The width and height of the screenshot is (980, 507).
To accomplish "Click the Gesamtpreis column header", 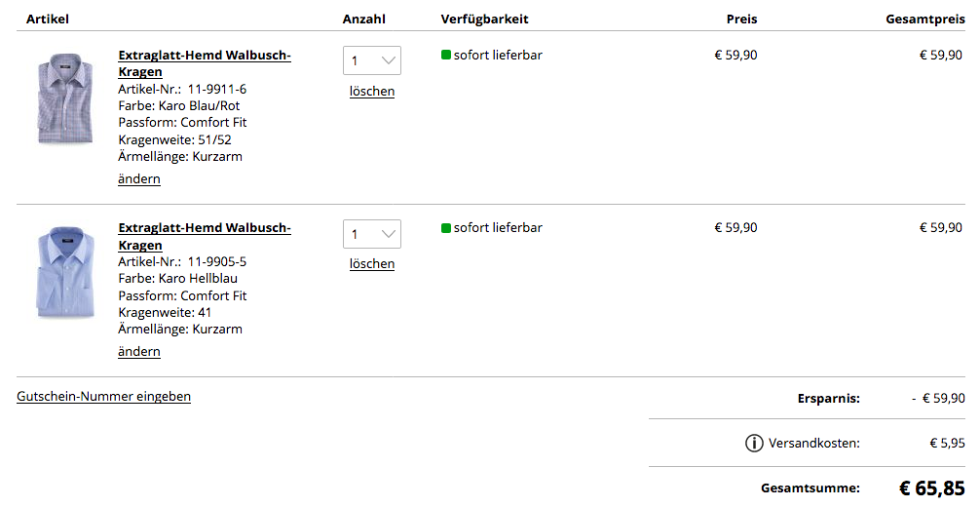I will coord(924,19).
